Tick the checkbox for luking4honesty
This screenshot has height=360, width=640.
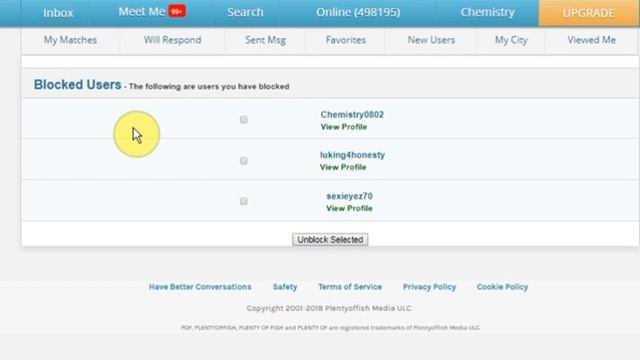click(x=244, y=161)
